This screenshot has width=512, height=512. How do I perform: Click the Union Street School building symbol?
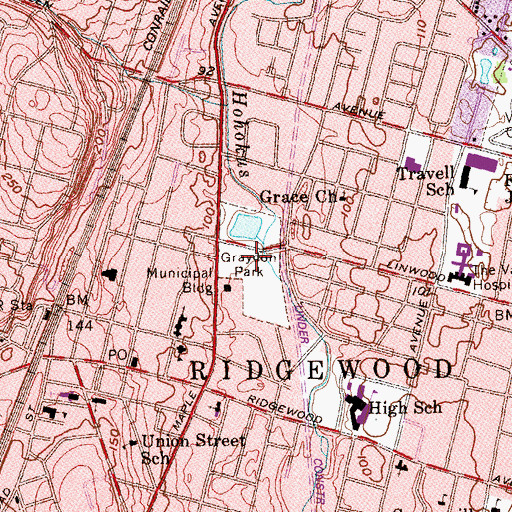(133, 443)
